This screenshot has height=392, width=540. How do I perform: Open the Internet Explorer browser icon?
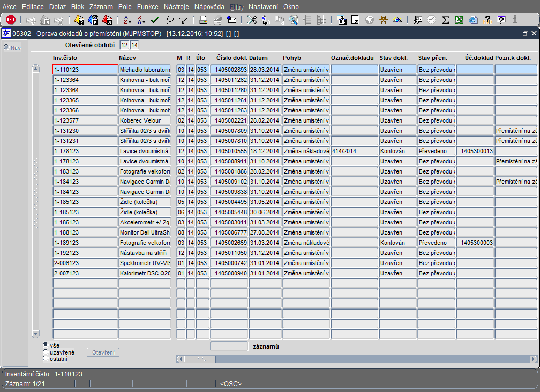(x=474, y=20)
